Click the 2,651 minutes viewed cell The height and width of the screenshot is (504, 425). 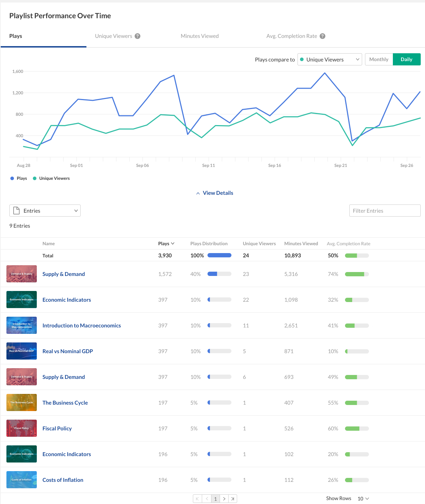pos(291,326)
